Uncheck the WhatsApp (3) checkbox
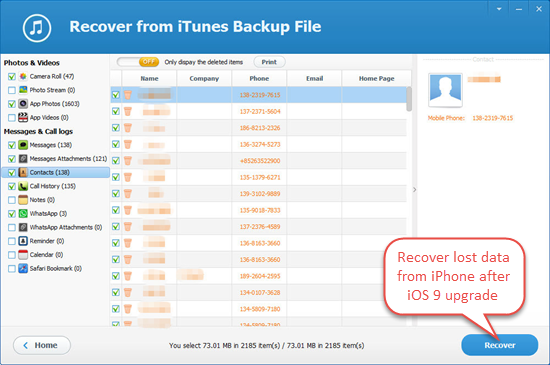 [12, 214]
